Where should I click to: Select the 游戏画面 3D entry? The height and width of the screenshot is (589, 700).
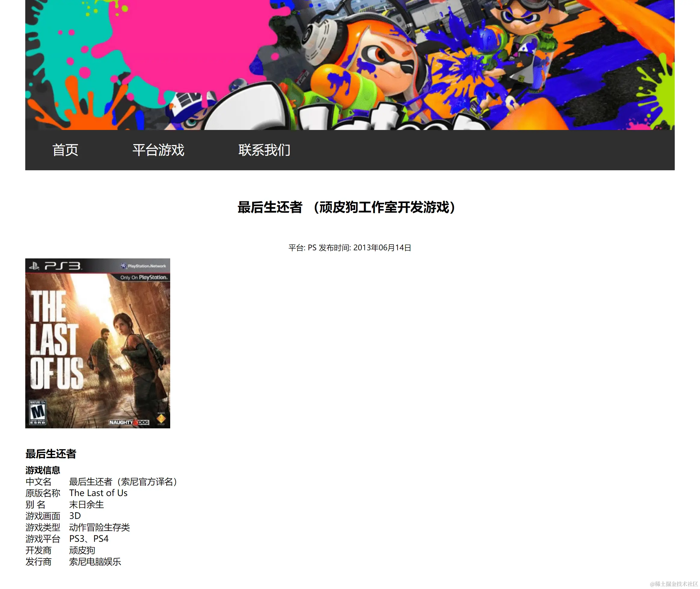click(74, 516)
